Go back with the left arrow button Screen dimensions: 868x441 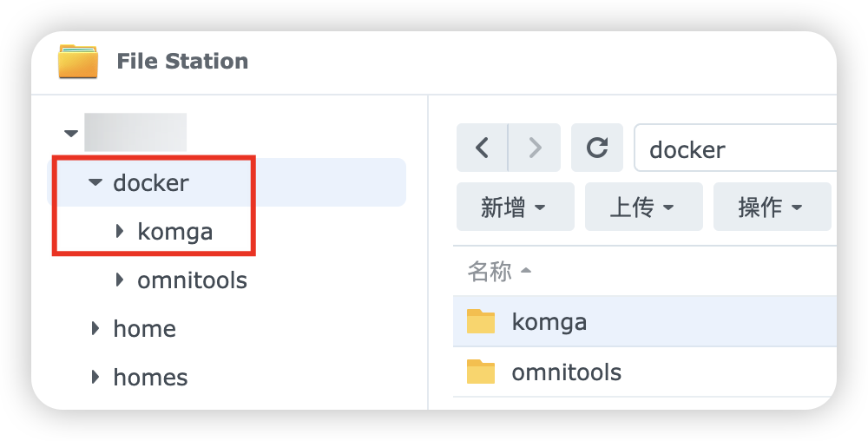[x=482, y=148]
